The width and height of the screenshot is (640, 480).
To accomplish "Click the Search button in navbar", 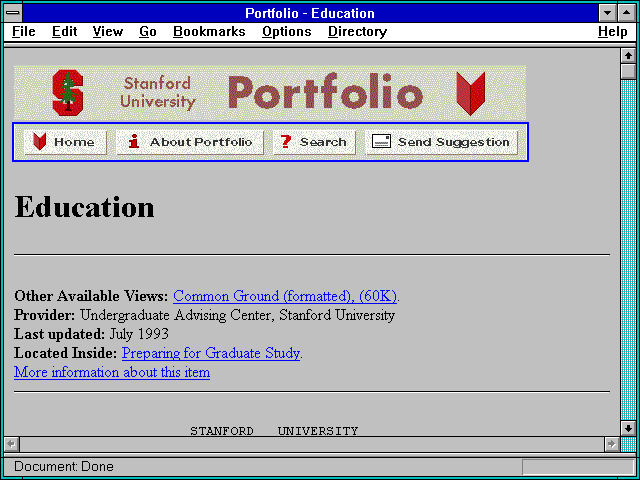I will click(314, 142).
